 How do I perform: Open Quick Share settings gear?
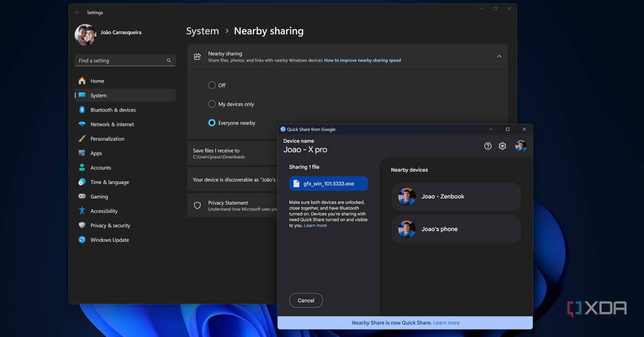[502, 146]
